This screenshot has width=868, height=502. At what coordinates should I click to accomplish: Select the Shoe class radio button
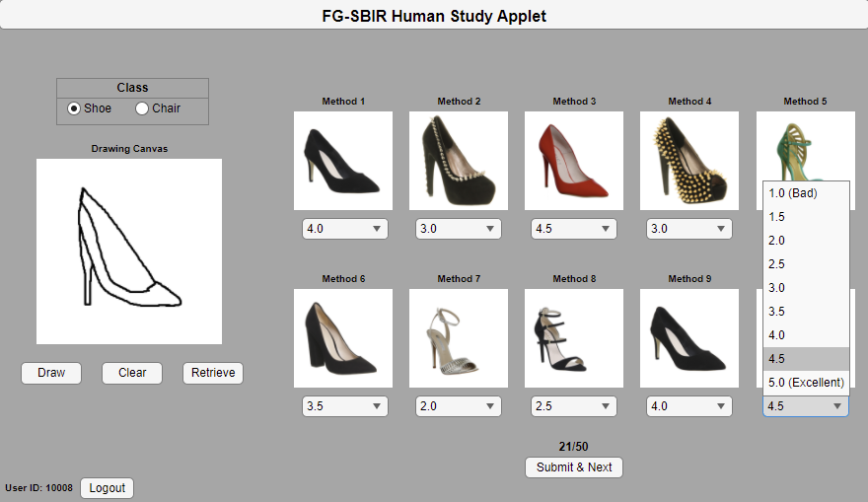[74, 108]
